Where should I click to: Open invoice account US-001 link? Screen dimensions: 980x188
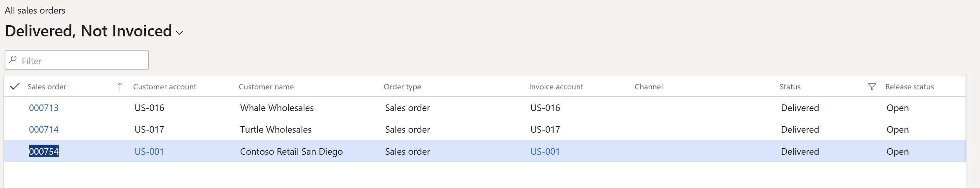click(x=545, y=152)
